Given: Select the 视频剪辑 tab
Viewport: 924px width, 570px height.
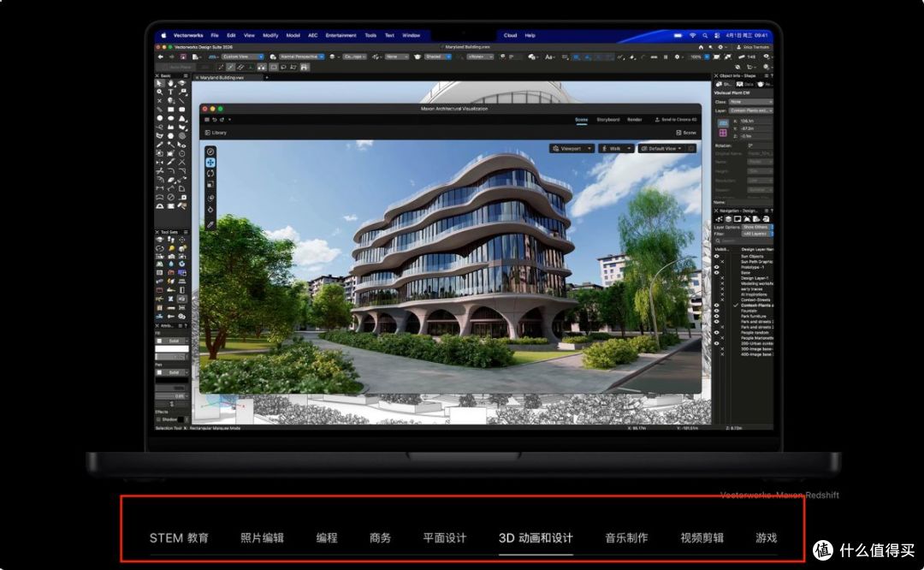Looking at the screenshot, I should [x=702, y=537].
